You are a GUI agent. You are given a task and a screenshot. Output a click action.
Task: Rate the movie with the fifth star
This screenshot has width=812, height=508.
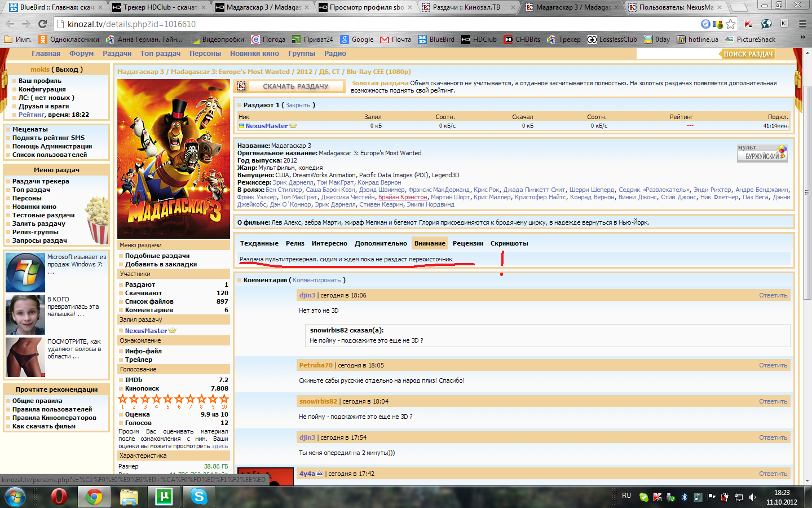[x=167, y=399]
